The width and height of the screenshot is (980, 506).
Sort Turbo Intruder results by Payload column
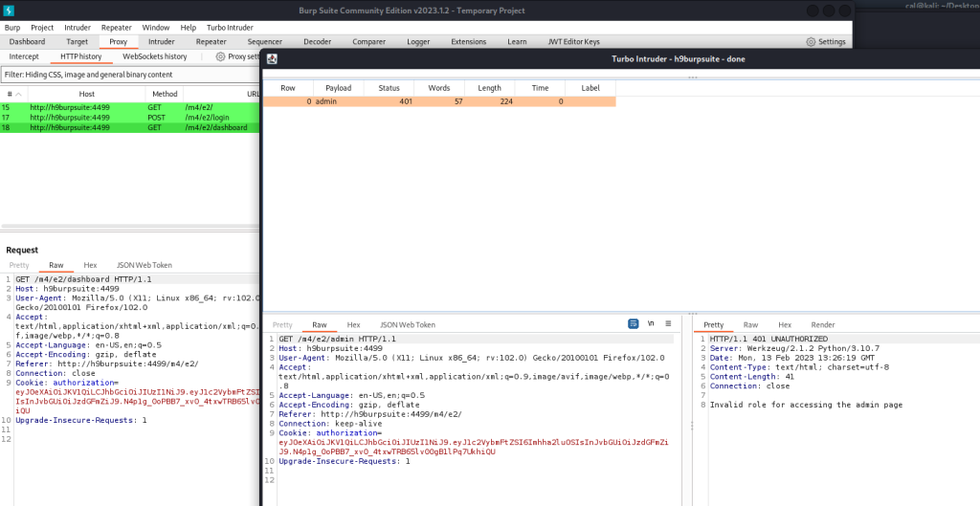point(339,88)
